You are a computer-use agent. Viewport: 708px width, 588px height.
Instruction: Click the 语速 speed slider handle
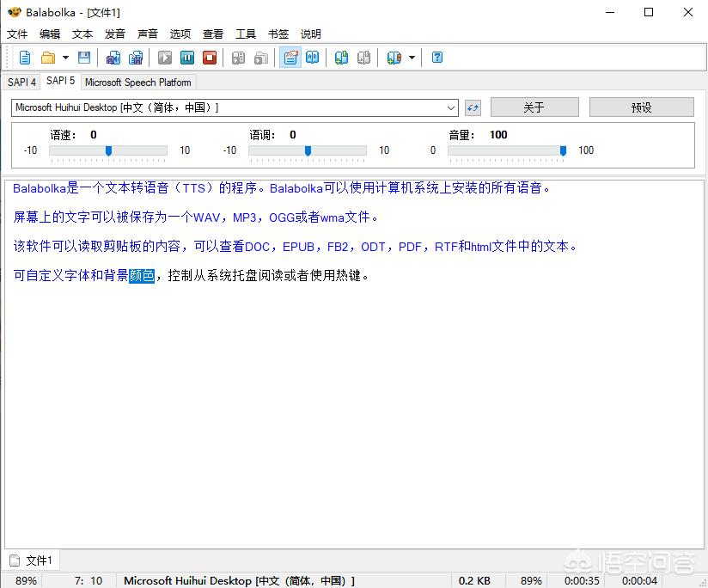coord(108,150)
